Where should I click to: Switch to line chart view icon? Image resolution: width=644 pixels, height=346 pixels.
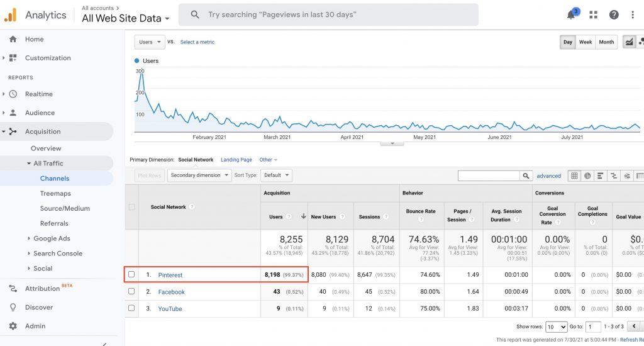point(629,42)
